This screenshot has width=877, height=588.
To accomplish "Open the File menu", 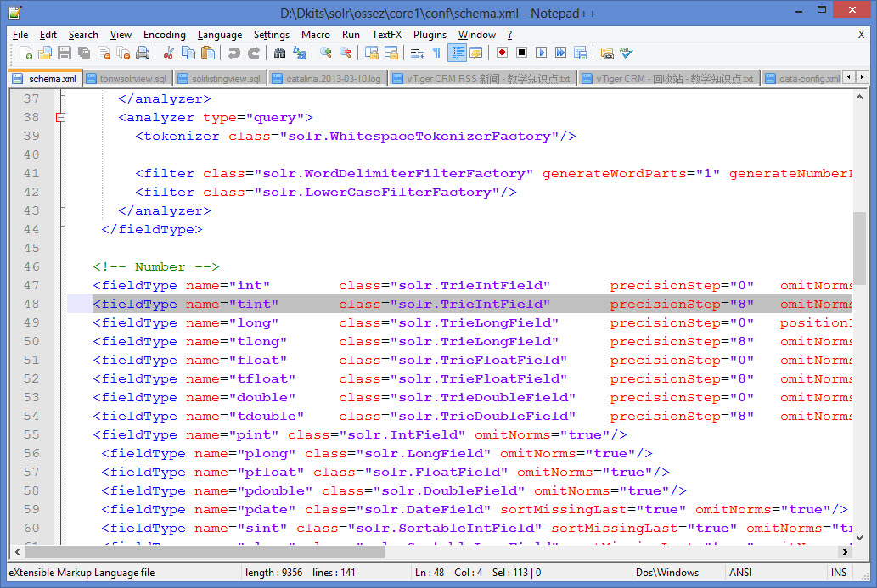I will pyautogui.click(x=20, y=35).
